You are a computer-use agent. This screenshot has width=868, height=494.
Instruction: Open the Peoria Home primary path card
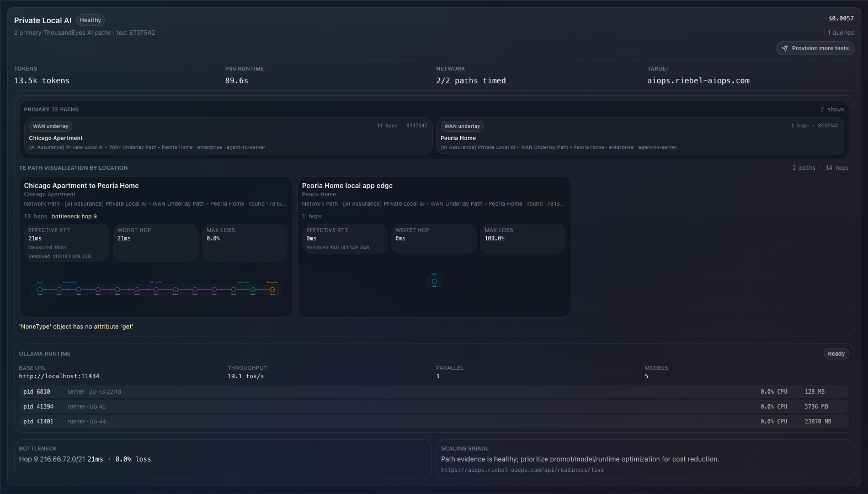(x=640, y=136)
